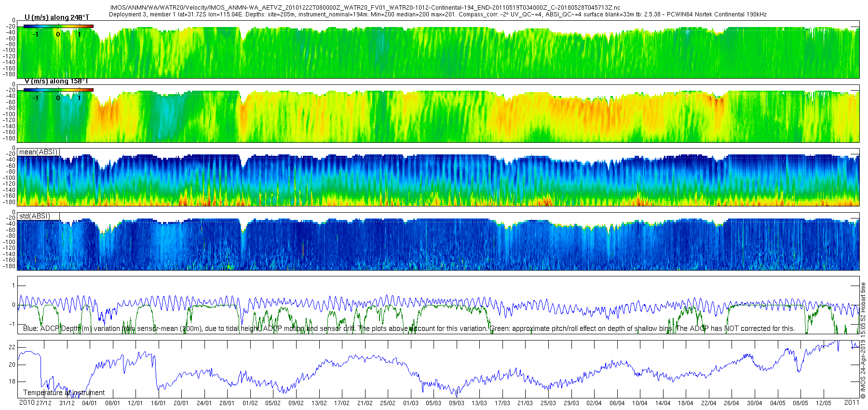Click the '17/03' date tick label
This screenshot has height=410, width=868.
[x=502, y=403]
